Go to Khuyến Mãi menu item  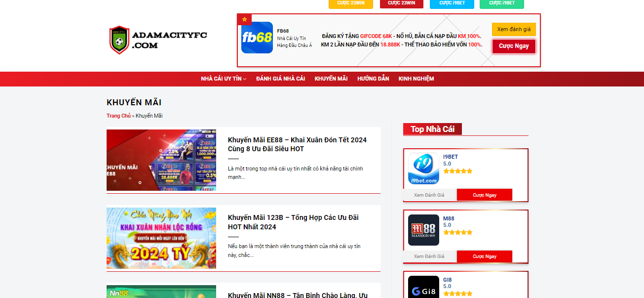click(331, 79)
